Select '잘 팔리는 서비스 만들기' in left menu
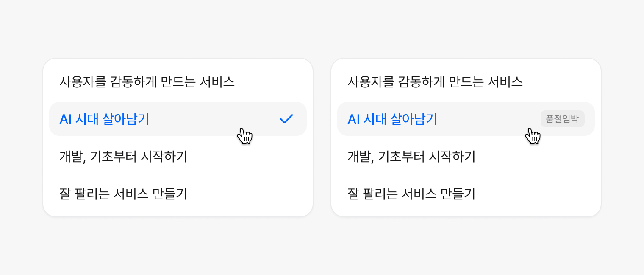The width and height of the screenshot is (644, 275). (x=123, y=194)
